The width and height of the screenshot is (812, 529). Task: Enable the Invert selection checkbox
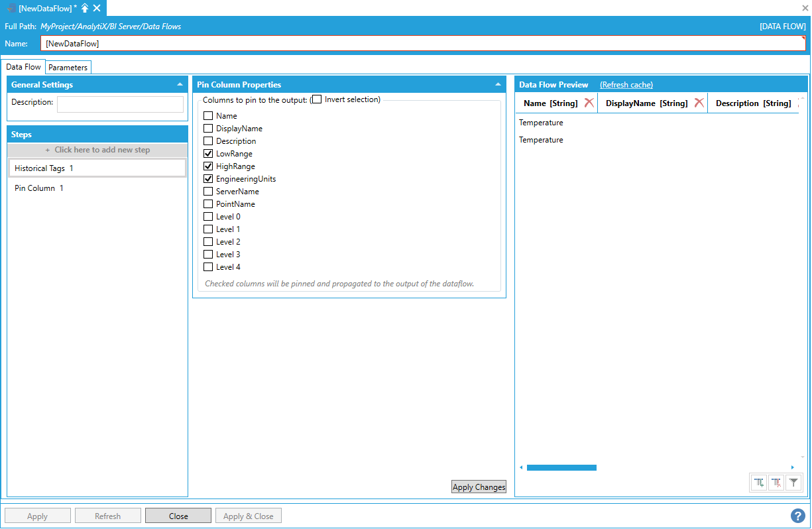point(318,99)
